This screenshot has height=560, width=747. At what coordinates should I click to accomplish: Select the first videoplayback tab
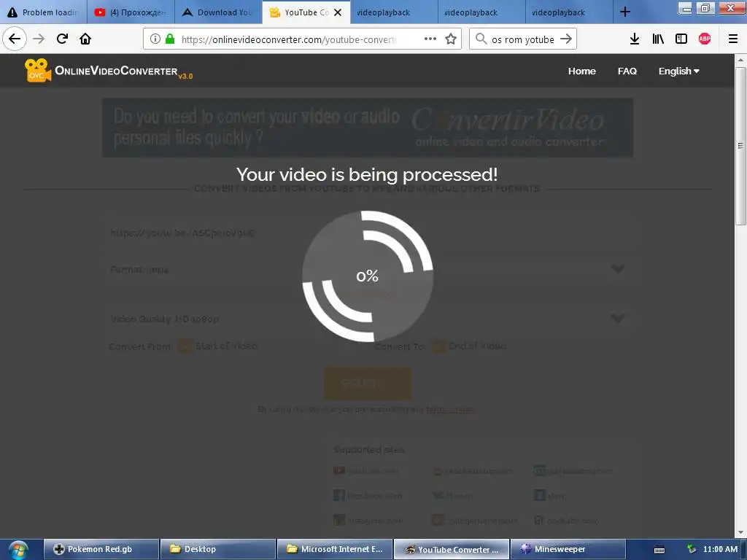[393, 12]
